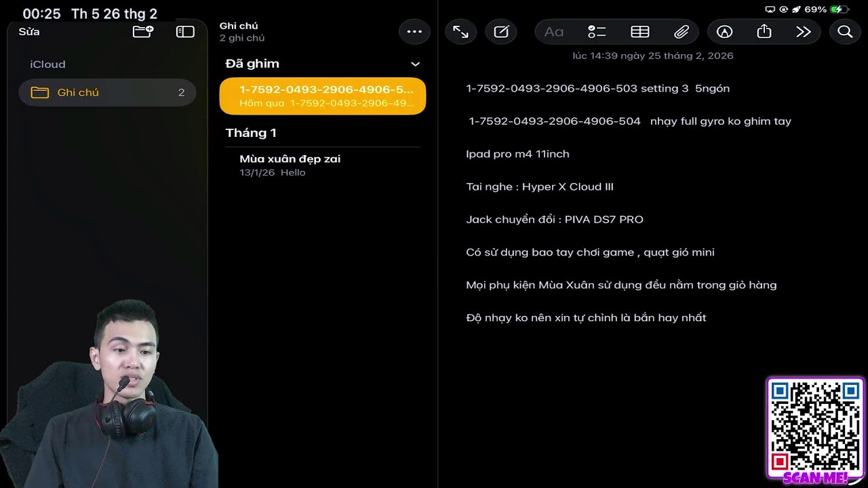Screen dimensions: 868x488
Task: Add an attachment with the paperclip icon
Action: tap(682, 32)
